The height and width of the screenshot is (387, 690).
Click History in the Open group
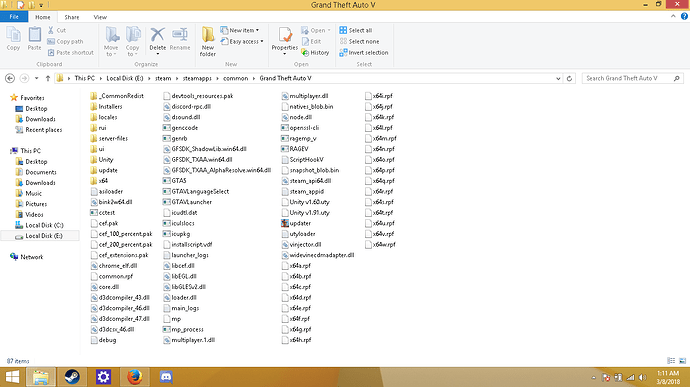(x=315, y=52)
